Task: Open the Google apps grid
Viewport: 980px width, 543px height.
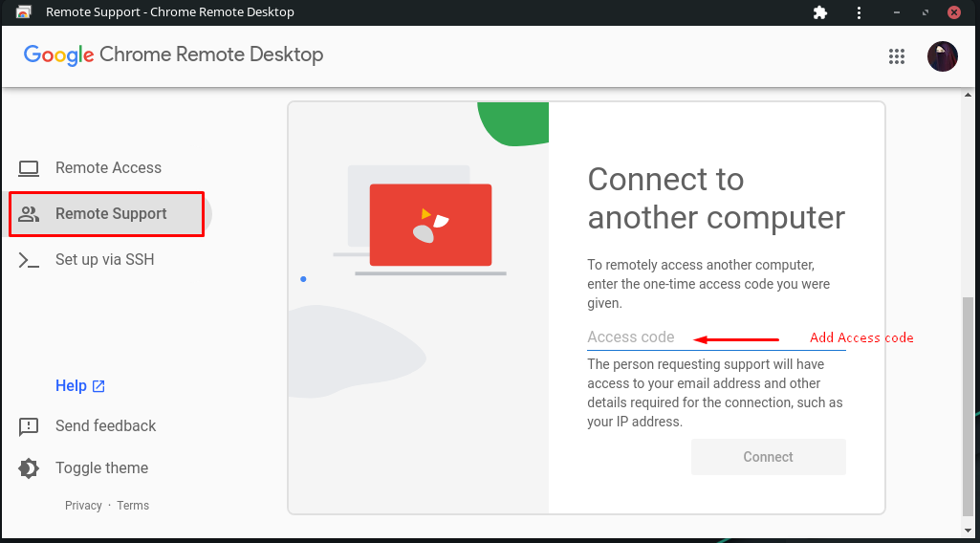Action: pos(897,56)
